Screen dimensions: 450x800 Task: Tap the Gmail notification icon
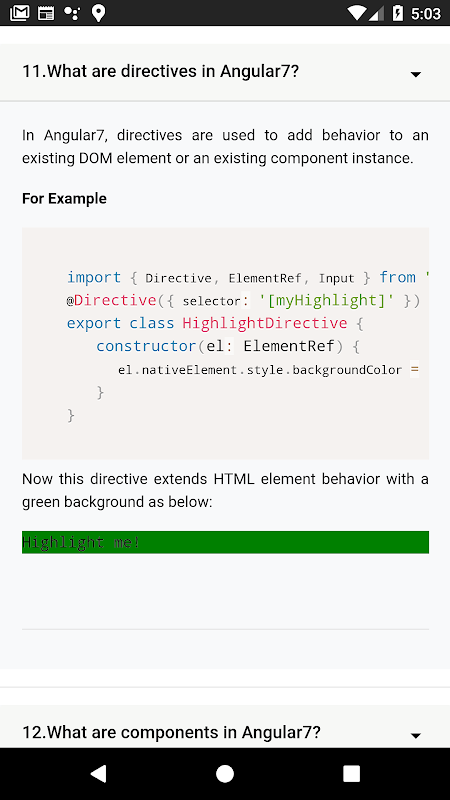tap(19, 13)
